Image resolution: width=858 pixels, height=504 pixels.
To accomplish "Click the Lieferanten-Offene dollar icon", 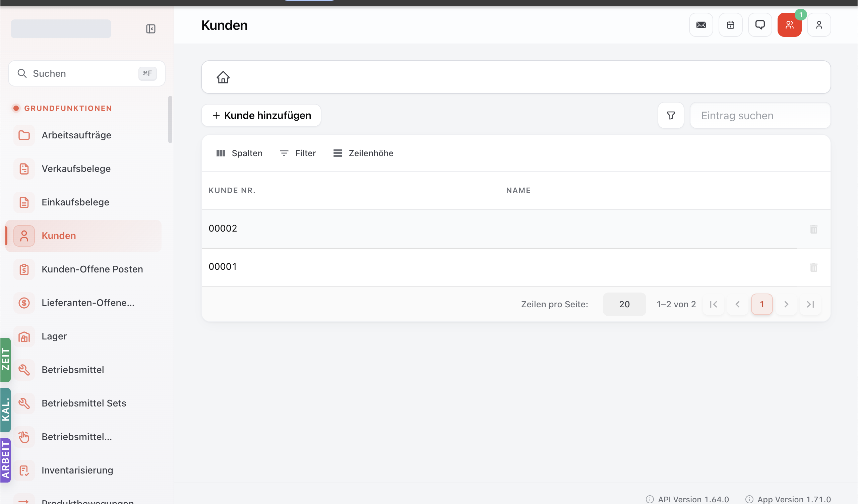I will (24, 303).
